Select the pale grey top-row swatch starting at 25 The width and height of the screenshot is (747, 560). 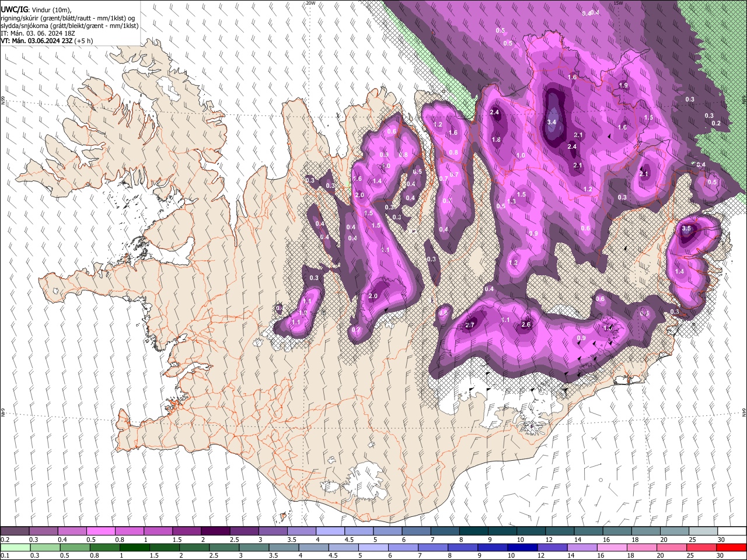click(x=703, y=531)
